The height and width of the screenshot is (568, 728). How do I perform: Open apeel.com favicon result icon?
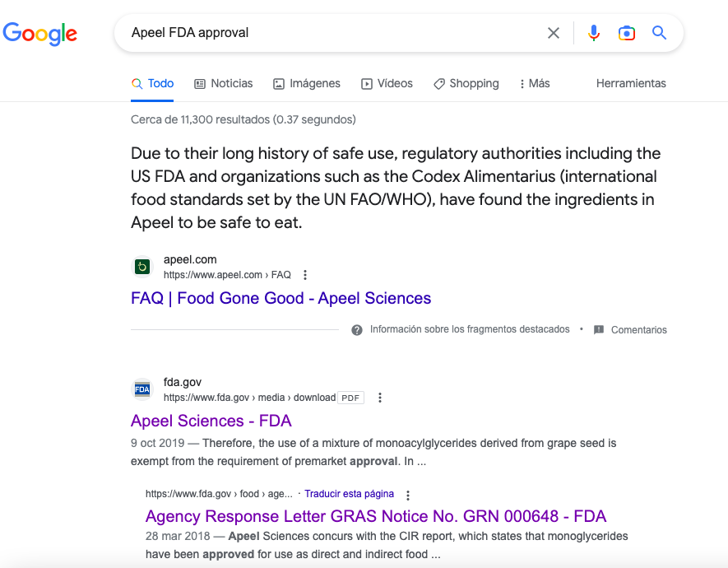click(142, 267)
